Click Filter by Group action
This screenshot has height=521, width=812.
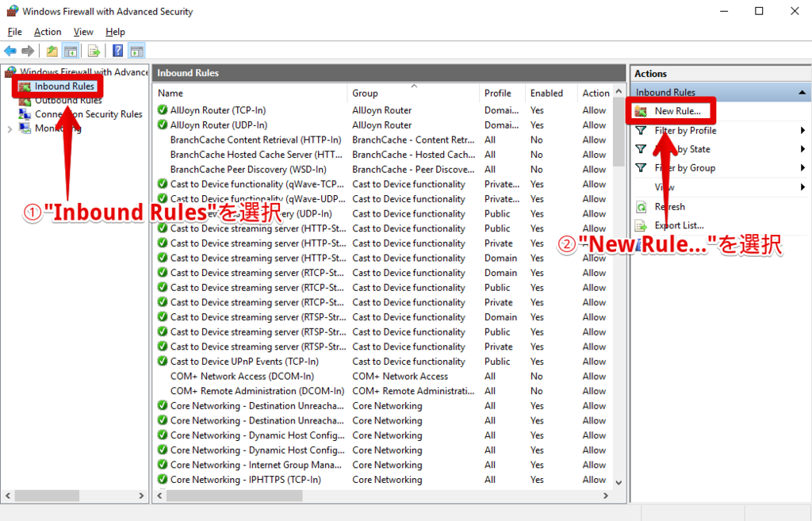point(684,168)
